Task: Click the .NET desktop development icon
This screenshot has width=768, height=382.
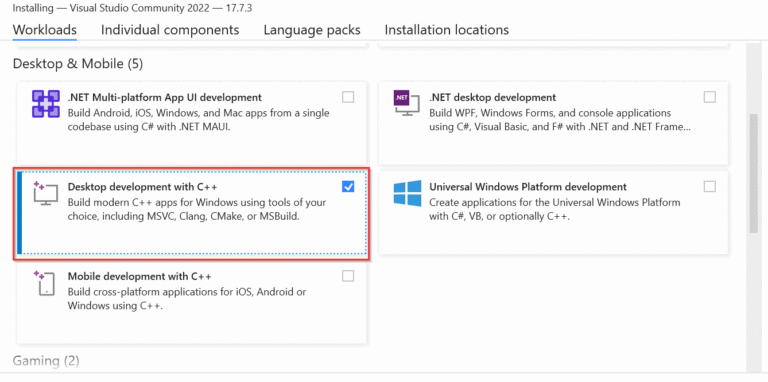Action: pyautogui.click(x=407, y=103)
